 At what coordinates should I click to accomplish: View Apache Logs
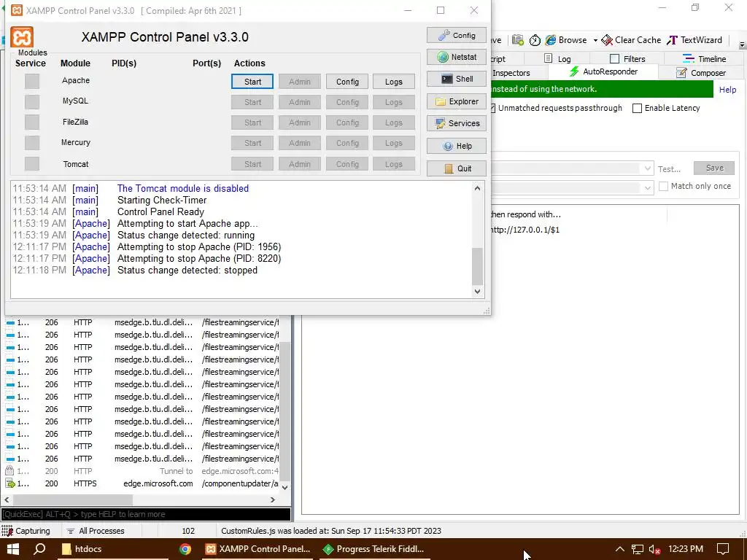pyautogui.click(x=393, y=82)
